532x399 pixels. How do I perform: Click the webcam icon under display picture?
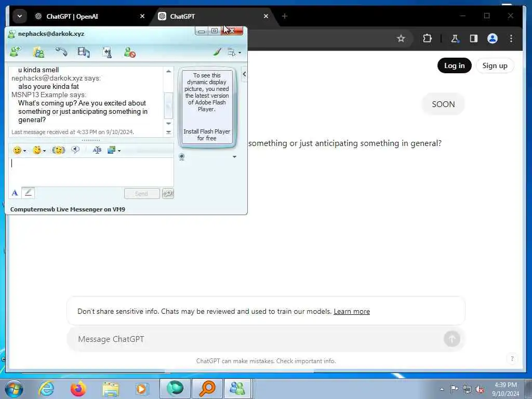[x=182, y=157]
